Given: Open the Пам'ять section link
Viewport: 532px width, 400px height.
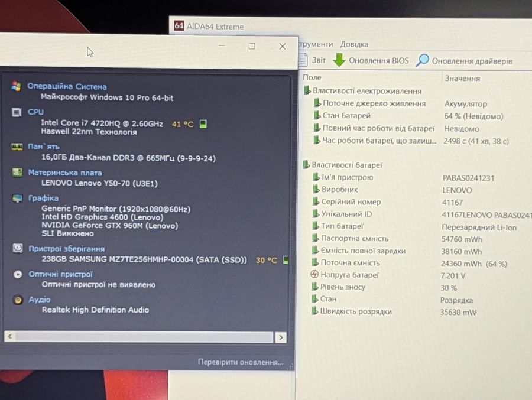Looking at the screenshot, I should 43,147.
